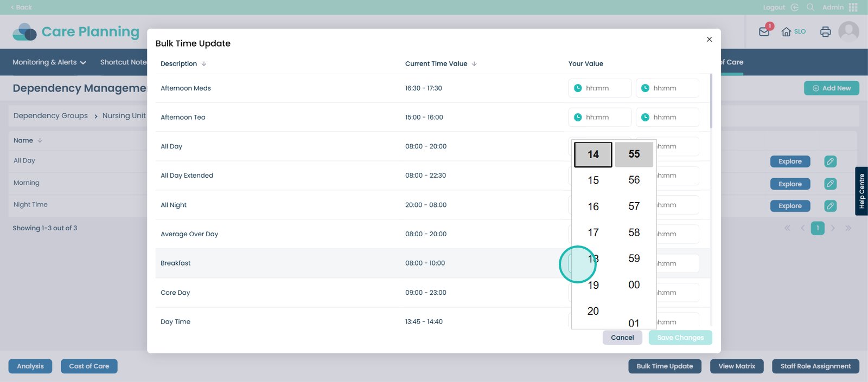The image size is (868, 382).
Task: Click the clock icon in Afternoon Tea end field
Action: (x=645, y=117)
